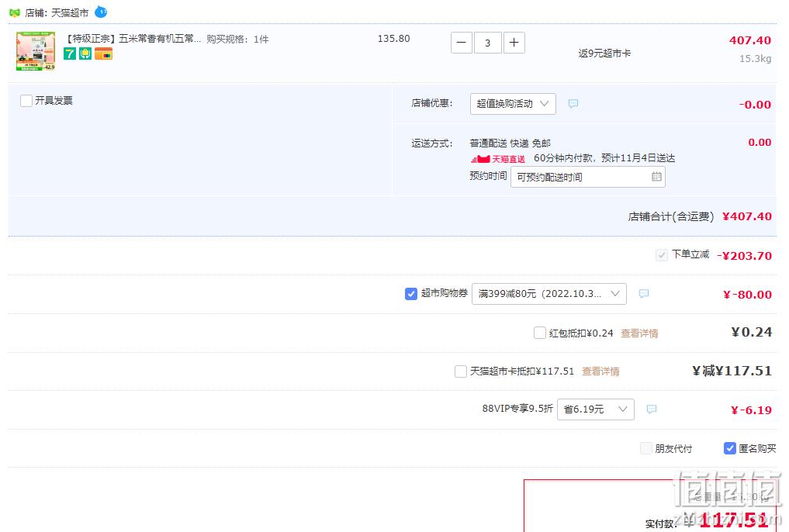This screenshot has height=532, width=789.
Task: Toggle the 下单立减 checkbox
Action: (x=662, y=255)
